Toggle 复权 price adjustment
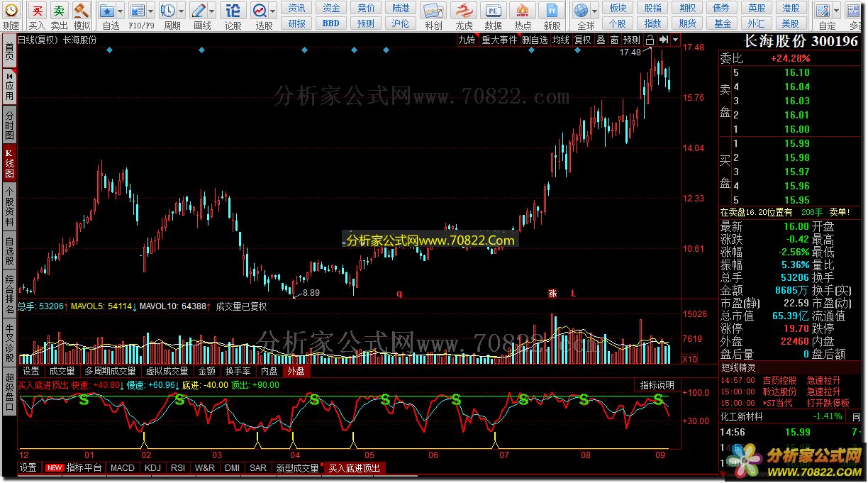Screen dimensions: 868x483 tap(583, 40)
